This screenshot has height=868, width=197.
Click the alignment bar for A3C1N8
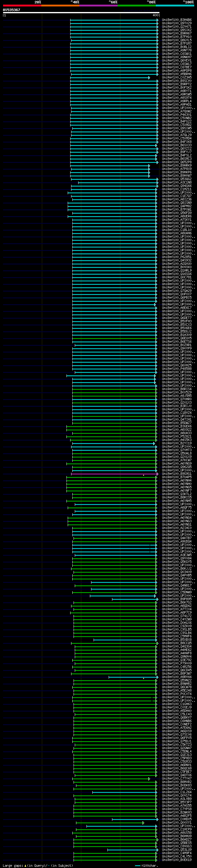118,183
